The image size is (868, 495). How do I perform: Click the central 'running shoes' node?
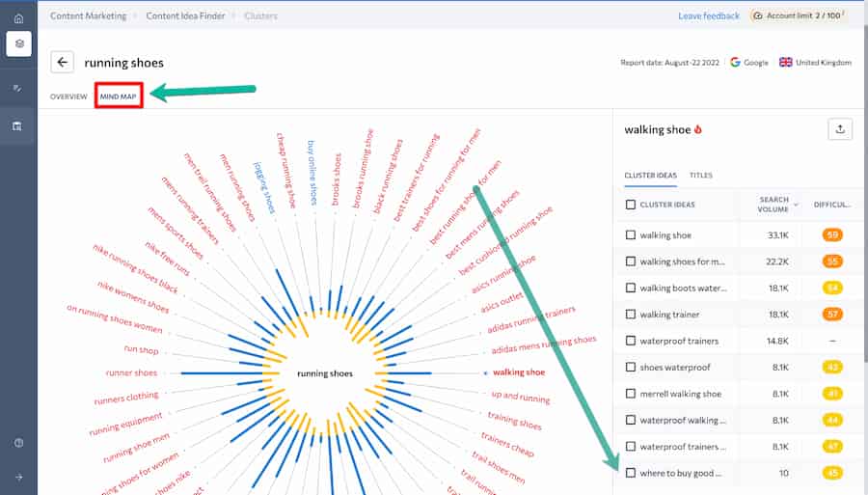click(325, 373)
